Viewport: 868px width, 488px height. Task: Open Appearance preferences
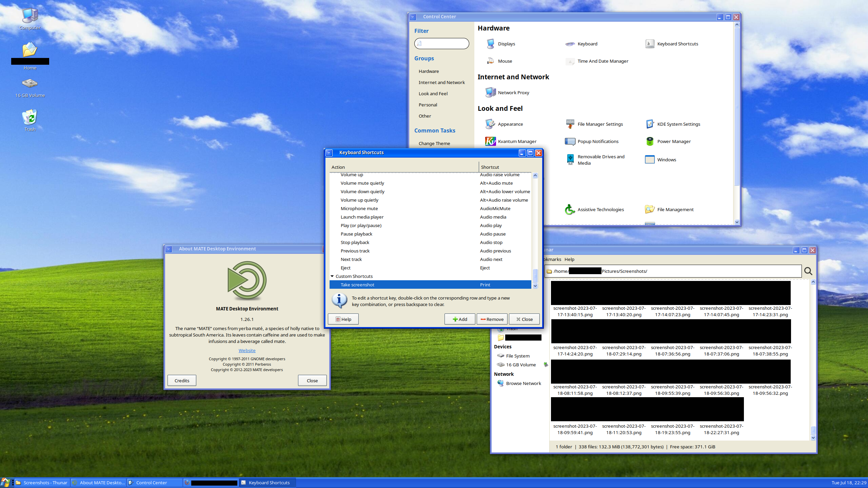point(505,124)
